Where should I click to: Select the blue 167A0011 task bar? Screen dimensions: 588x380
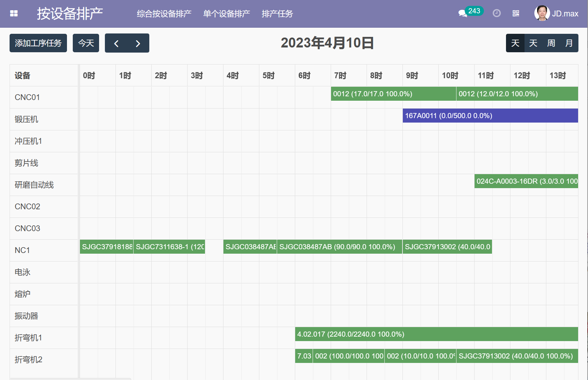(490, 116)
